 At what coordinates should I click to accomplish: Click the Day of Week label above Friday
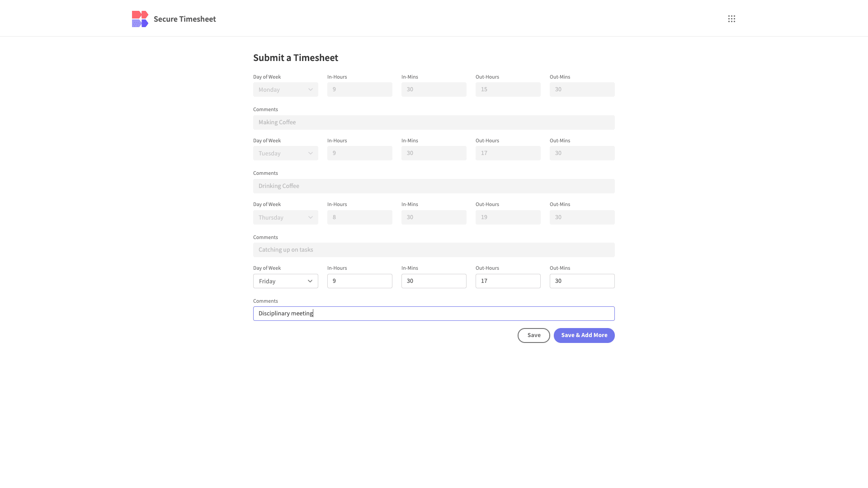[267, 268]
